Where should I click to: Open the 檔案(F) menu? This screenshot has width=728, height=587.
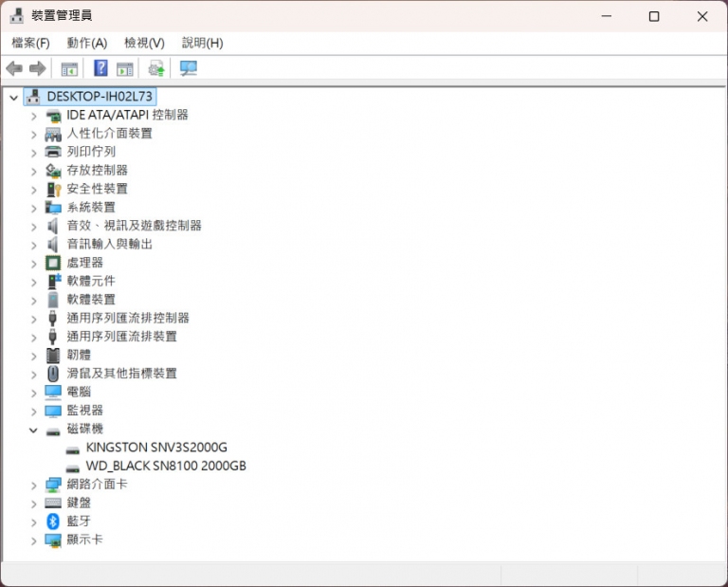point(30,44)
